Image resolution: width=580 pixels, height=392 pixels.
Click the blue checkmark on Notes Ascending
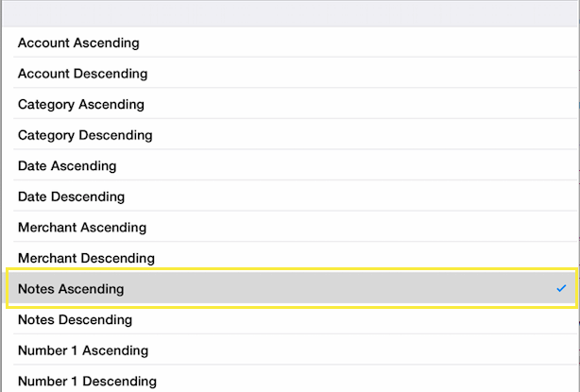[x=561, y=288]
